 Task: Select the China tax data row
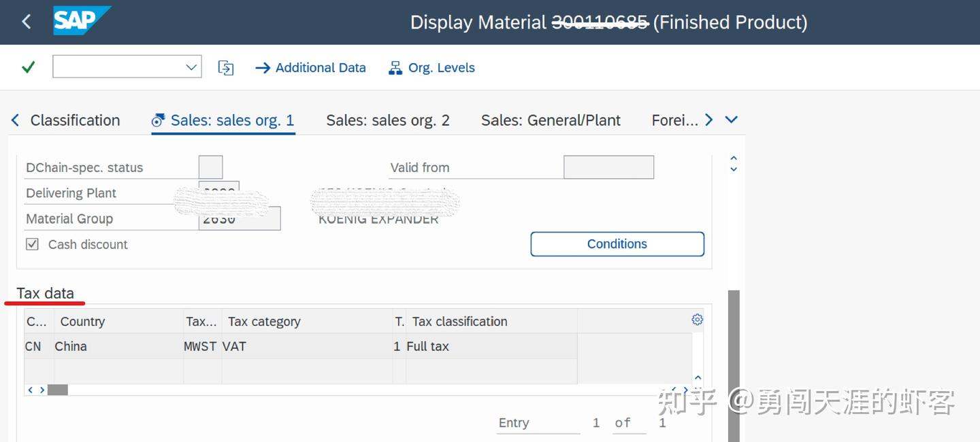[x=71, y=346]
